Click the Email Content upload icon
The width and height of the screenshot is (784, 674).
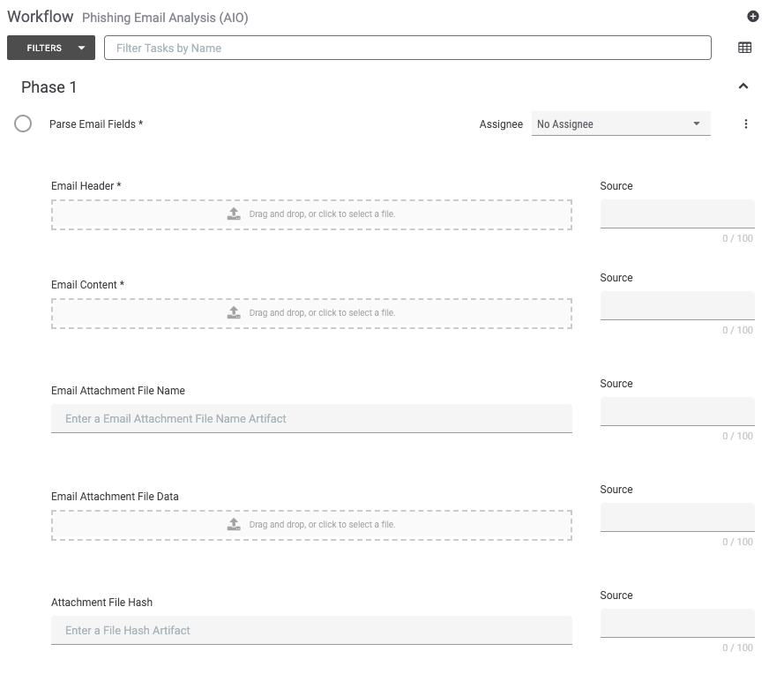coord(234,312)
